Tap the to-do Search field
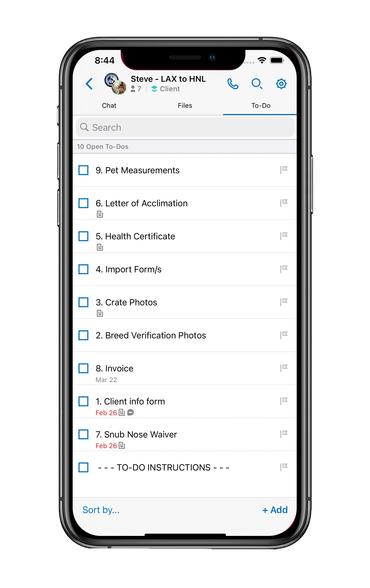 [185, 127]
